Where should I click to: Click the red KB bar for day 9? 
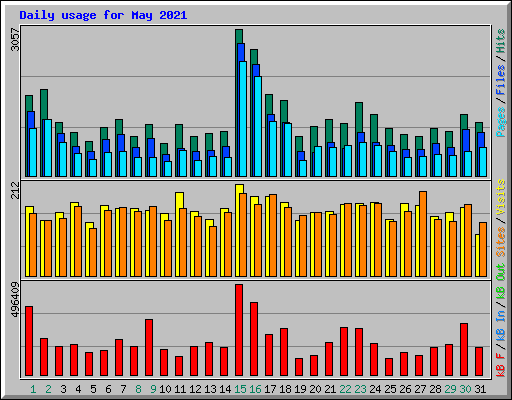[149, 348]
